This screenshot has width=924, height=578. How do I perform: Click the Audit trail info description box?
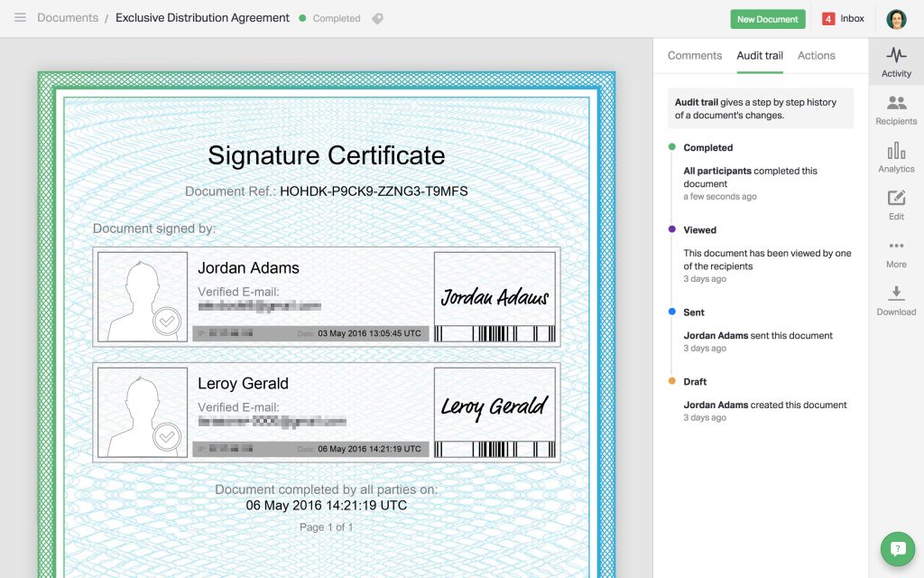[760, 108]
